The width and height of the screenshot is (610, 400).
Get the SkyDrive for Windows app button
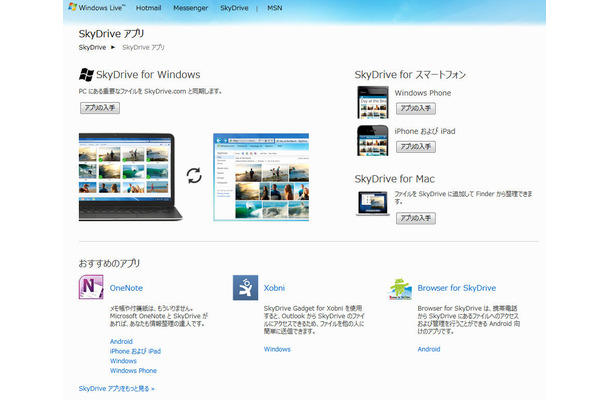click(x=100, y=108)
